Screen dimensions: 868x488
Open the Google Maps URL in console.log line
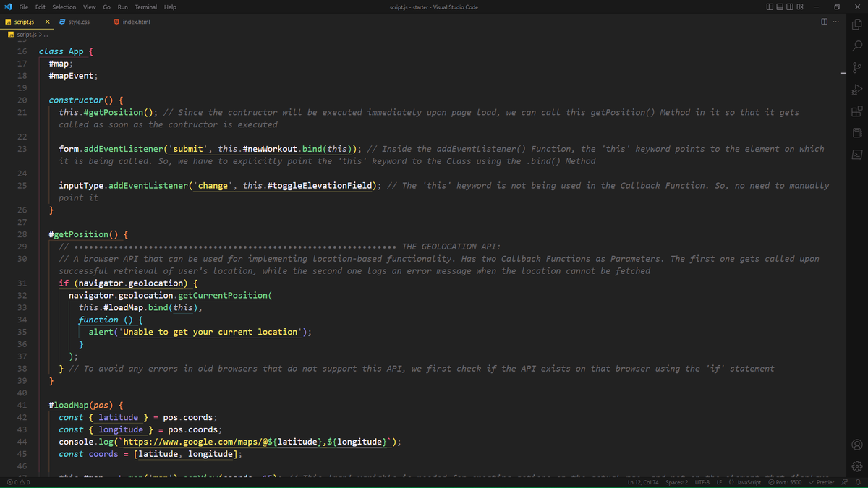(x=256, y=442)
